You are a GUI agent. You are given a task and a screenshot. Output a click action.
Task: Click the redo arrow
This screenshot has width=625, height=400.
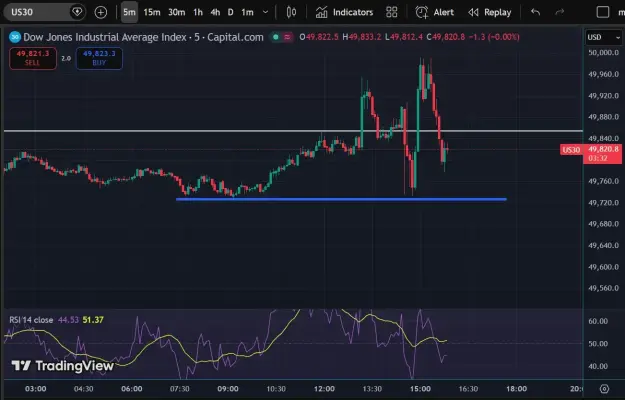pos(560,12)
